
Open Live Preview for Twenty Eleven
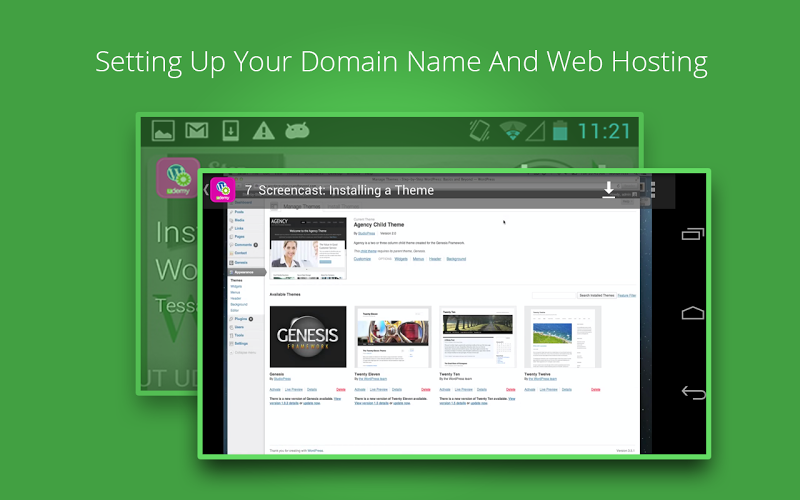point(379,389)
